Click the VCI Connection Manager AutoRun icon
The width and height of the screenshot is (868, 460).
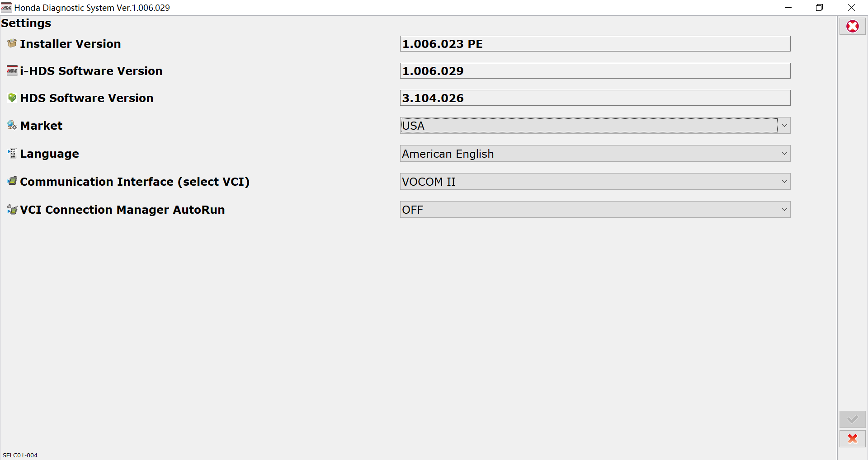pos(12,209)
